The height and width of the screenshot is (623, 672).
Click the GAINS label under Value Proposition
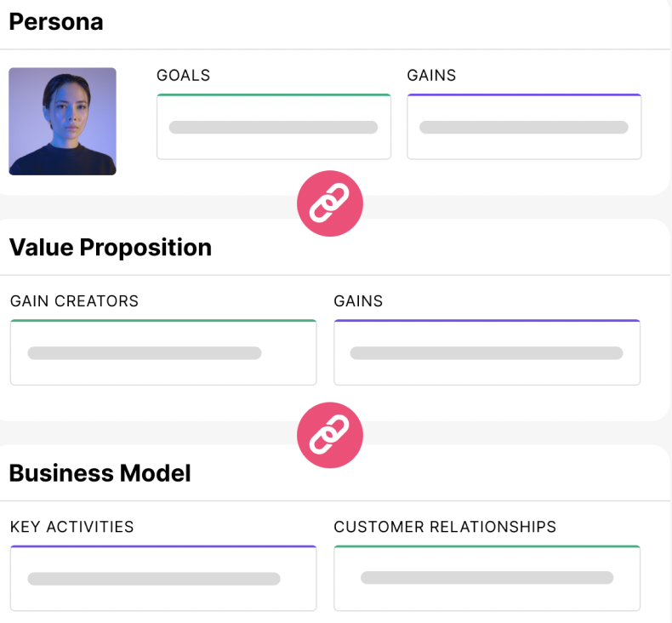[358, 301]
